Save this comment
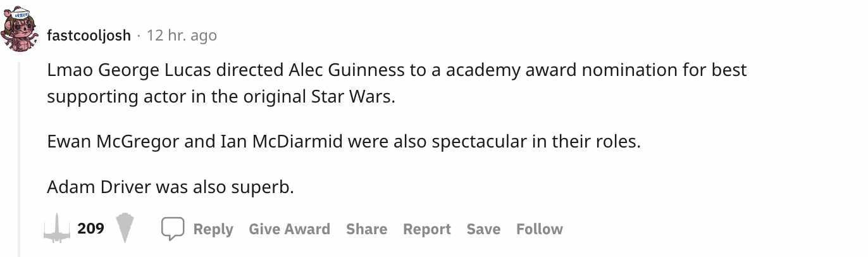This screenshot has height=257, width=868. coord(483,229)
